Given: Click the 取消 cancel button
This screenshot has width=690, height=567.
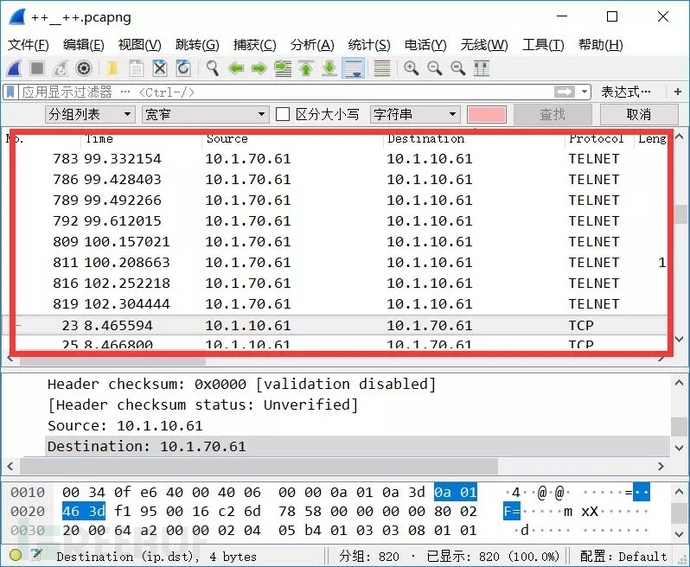Looking at the screenshot, I should pyautogui.click(x=639, y=114).
